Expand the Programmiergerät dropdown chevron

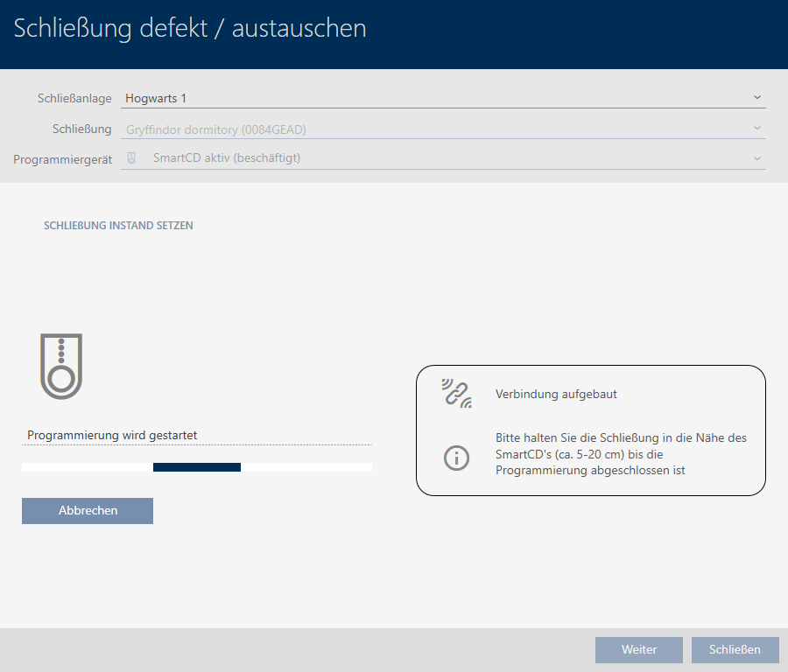(756, 158)
